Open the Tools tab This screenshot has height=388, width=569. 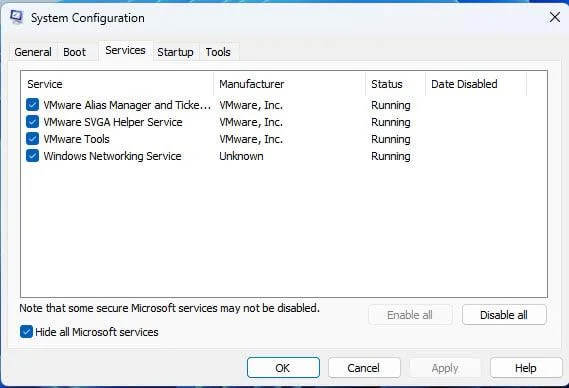tap(218, 52)
